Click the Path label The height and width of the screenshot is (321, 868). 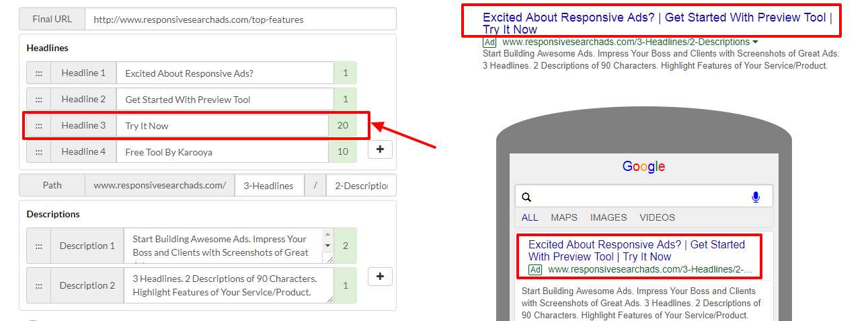[x=52, y=185]
